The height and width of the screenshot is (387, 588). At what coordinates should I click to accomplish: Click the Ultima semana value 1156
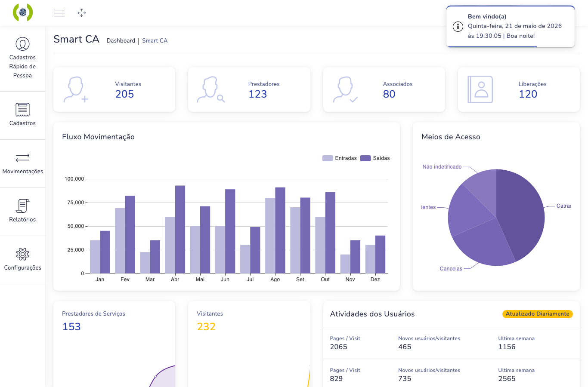point(507,347)
